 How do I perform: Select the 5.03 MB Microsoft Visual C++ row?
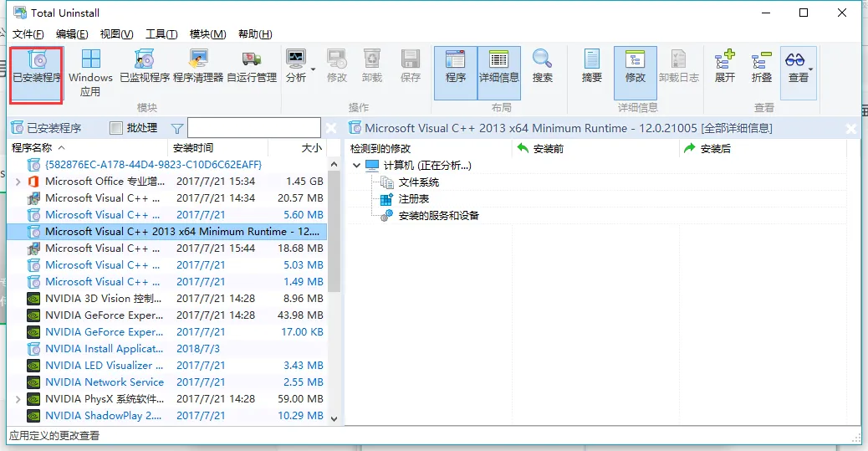coord(167,265)
